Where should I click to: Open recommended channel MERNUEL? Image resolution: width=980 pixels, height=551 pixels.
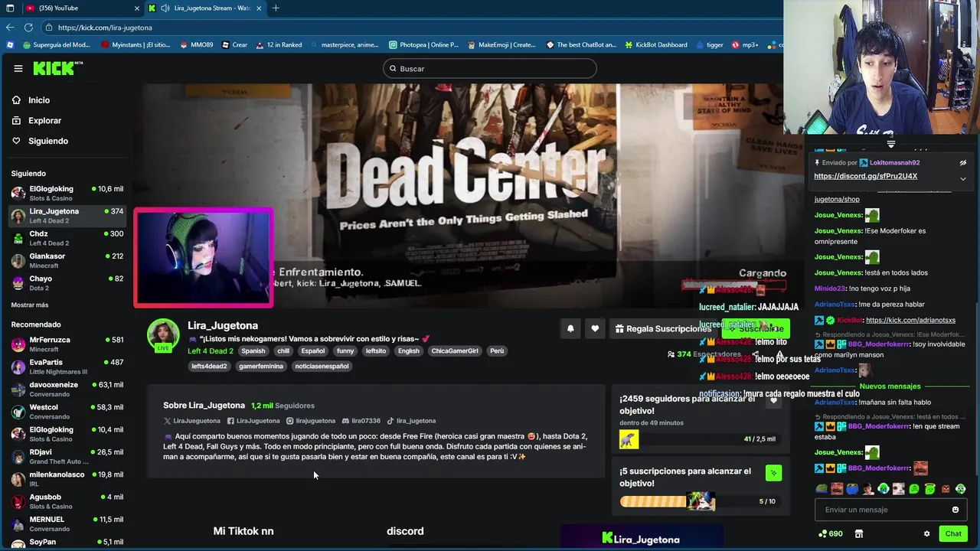coord(67,523)
